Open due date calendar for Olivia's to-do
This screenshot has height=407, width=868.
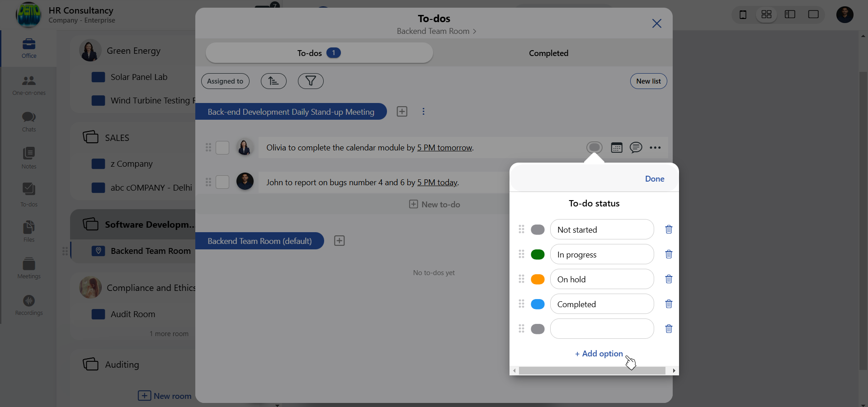coord(617,148)
